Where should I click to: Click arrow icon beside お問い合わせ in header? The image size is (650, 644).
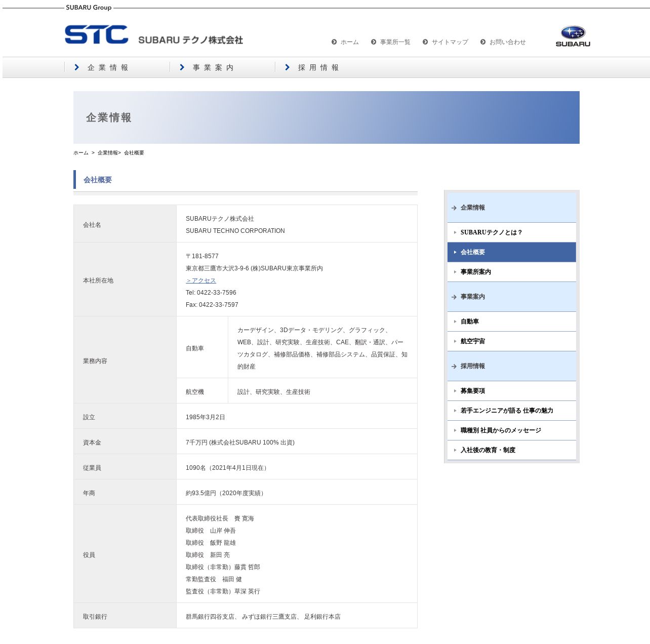[483, 42]
